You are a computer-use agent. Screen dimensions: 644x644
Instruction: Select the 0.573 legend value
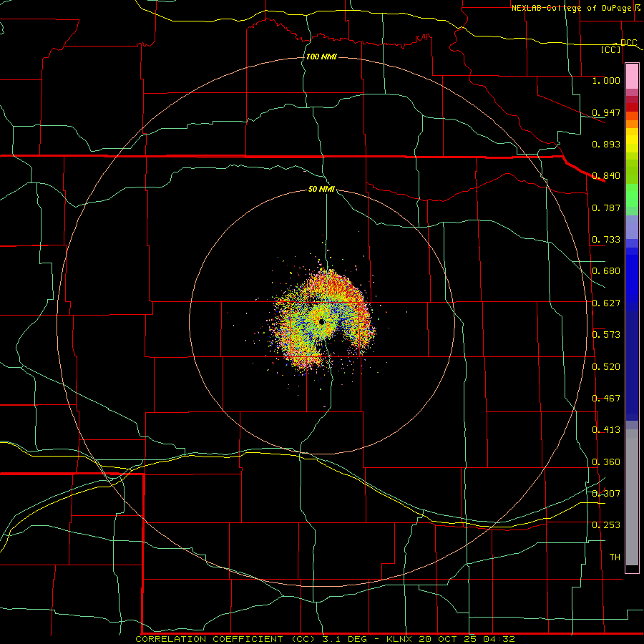click(606, 335)
